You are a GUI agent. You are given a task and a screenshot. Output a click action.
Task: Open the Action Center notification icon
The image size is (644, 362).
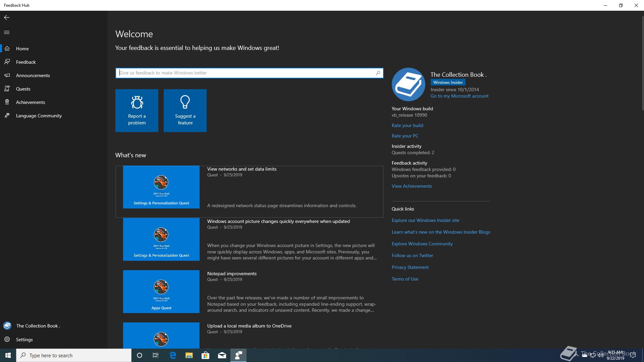[x=633, y=355]
